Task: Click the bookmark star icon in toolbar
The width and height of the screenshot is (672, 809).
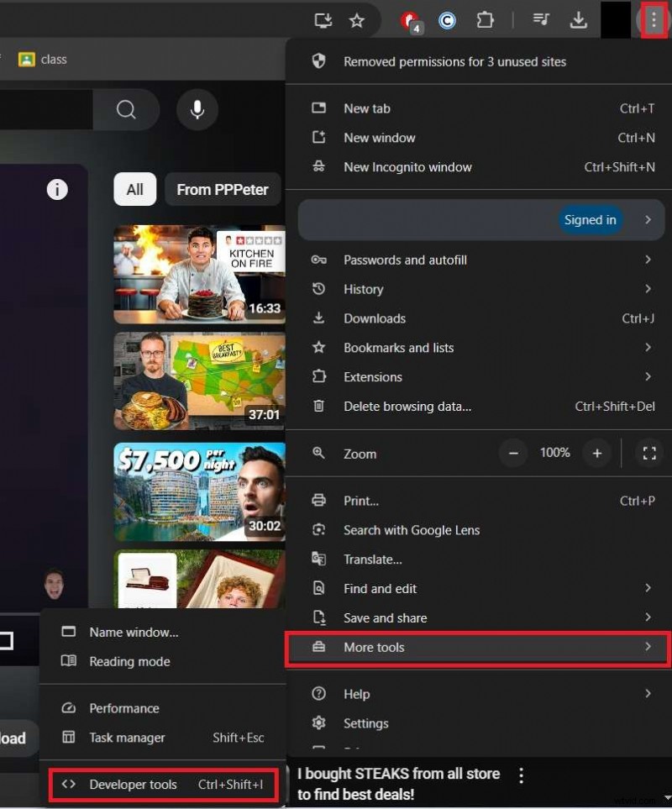Action: [357, 21]
